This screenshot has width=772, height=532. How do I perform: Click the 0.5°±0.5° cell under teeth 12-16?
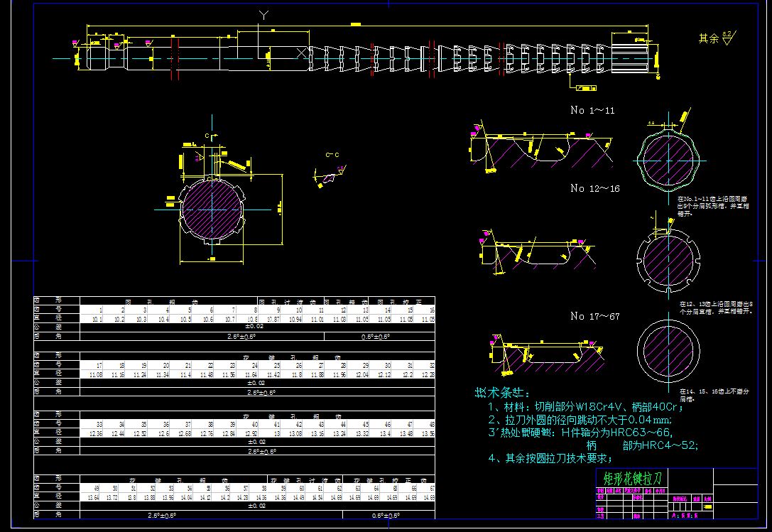click(375, 337)
